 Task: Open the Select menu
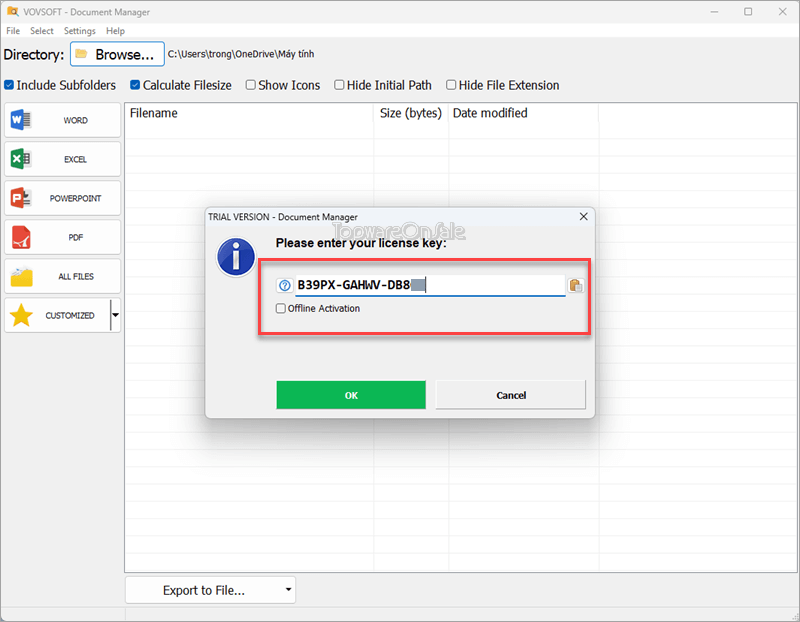[41, 31]
